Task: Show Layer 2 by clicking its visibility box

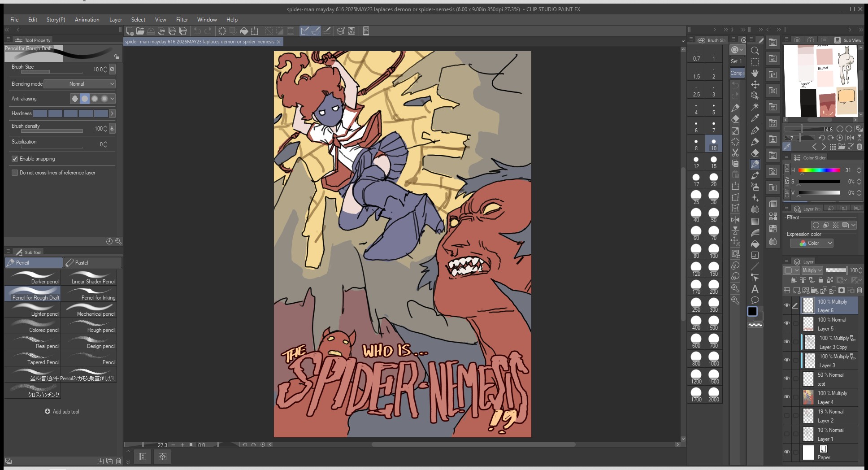Action: pyautogui.click(x=787, y=416)
